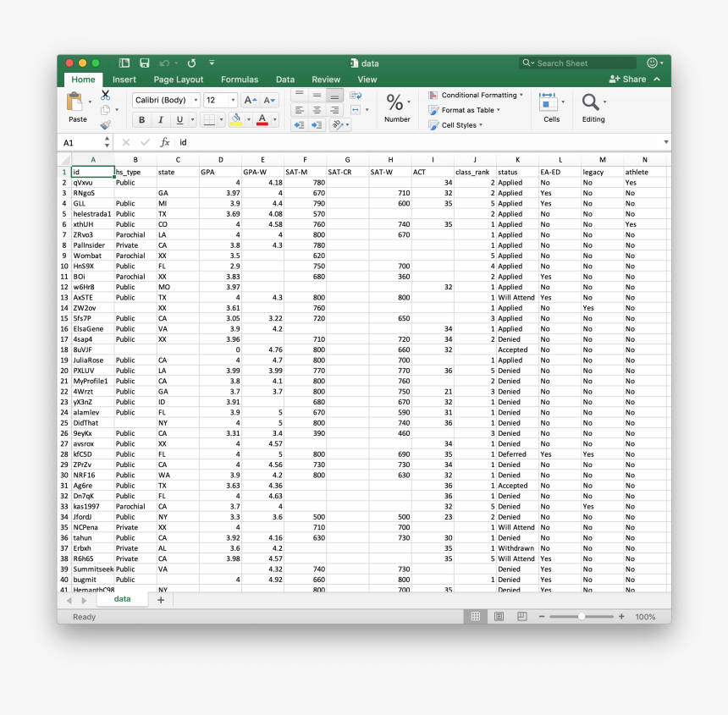Click the Search Sheet field
The width and height of the screenshot is (728, 715).
(x=577, y=63)
